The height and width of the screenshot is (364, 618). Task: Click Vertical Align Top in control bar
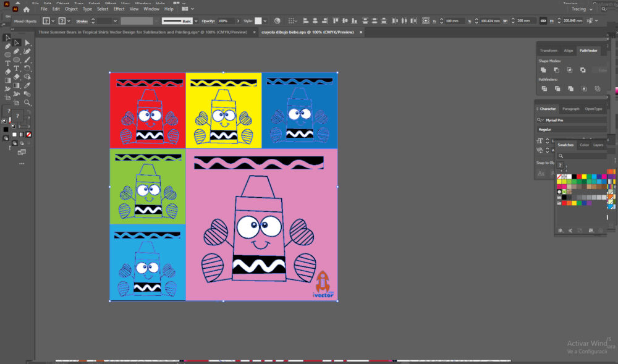point(336,21)
